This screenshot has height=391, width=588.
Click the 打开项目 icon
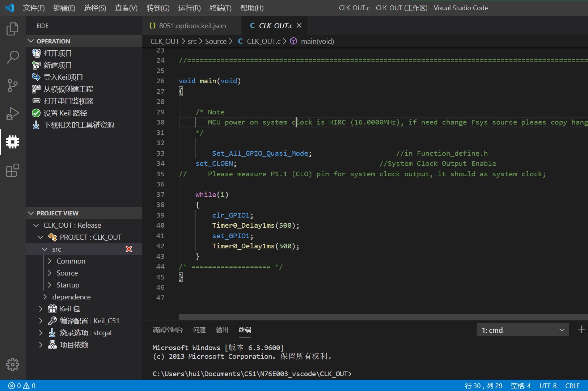(36, 53)
